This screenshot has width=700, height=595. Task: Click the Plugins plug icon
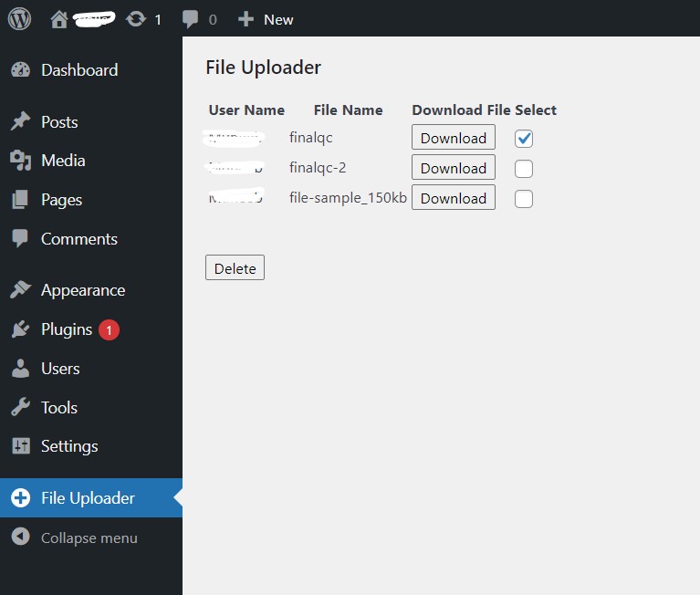coord(20,329)
